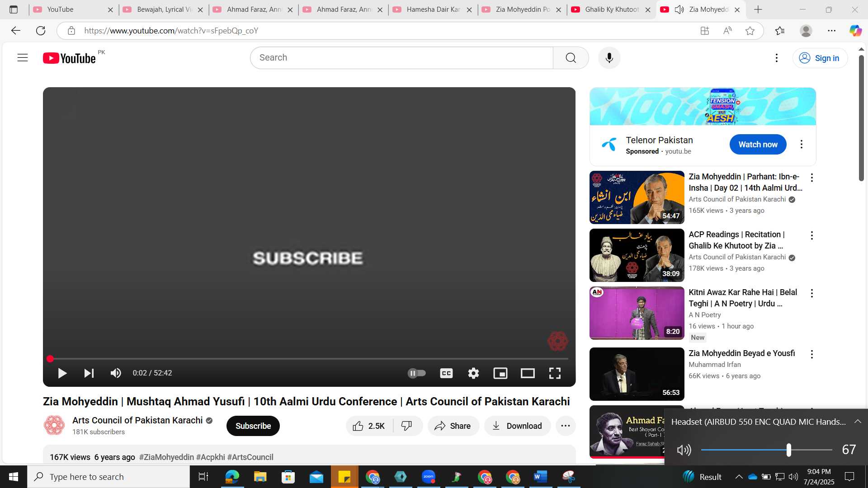
Task: Toggle closed captions CC
Action: [x=446, y=373]
